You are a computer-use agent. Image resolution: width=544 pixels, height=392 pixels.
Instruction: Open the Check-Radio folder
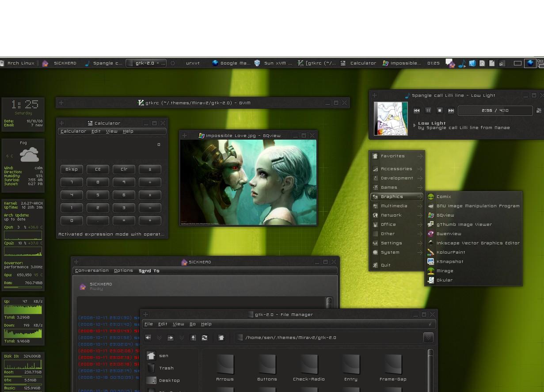point(309,368)
